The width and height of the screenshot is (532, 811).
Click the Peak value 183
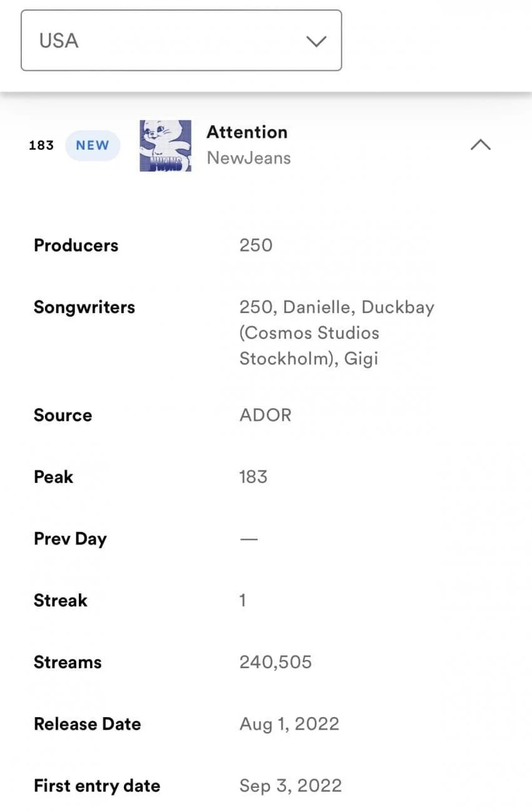(253, 477)
